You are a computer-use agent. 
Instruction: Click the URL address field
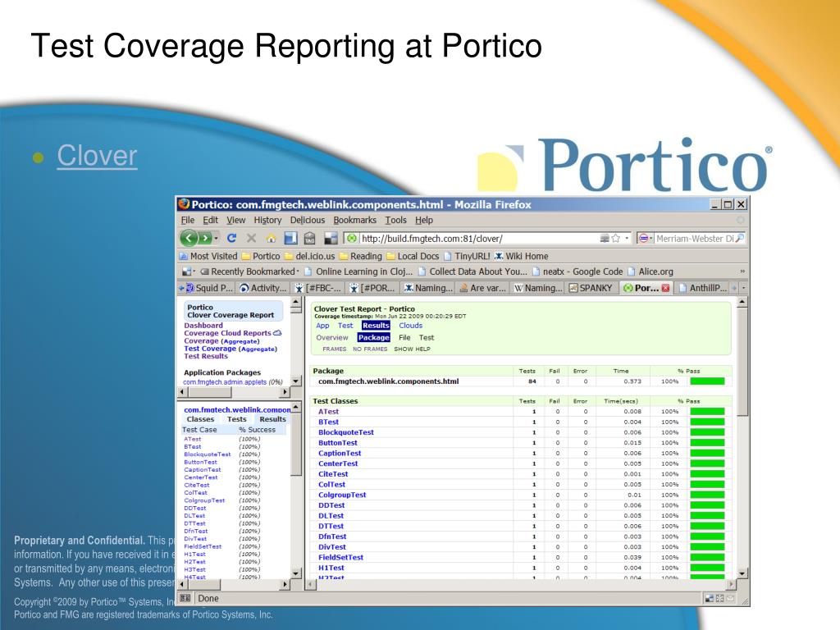tap(478, 239)
